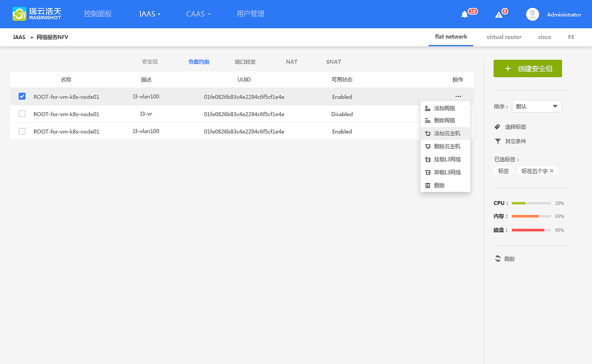Click the 删除规格 icon in the menu
The width and height of the screenshot is (592, 364).
[x=428, y=120]
